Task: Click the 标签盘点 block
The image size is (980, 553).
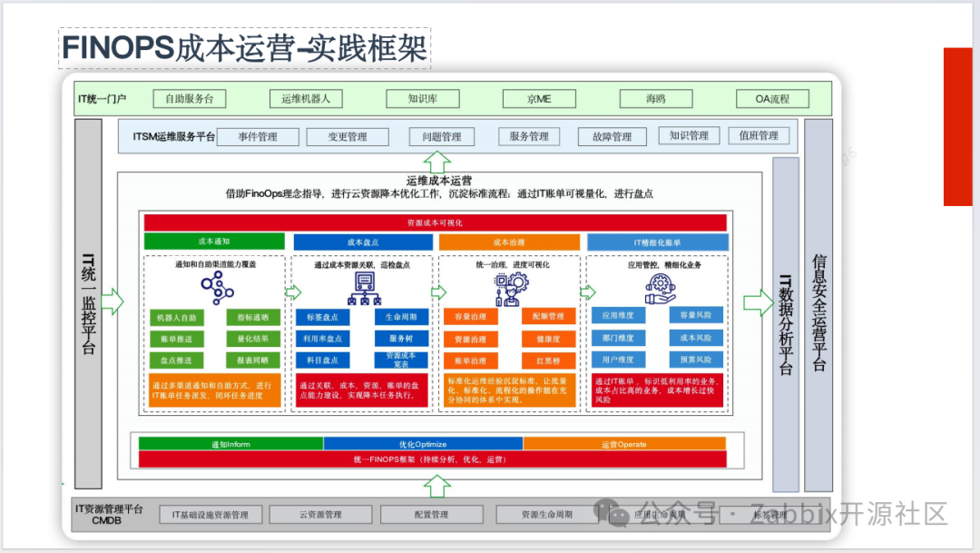Action: click(x=322, y=317)
